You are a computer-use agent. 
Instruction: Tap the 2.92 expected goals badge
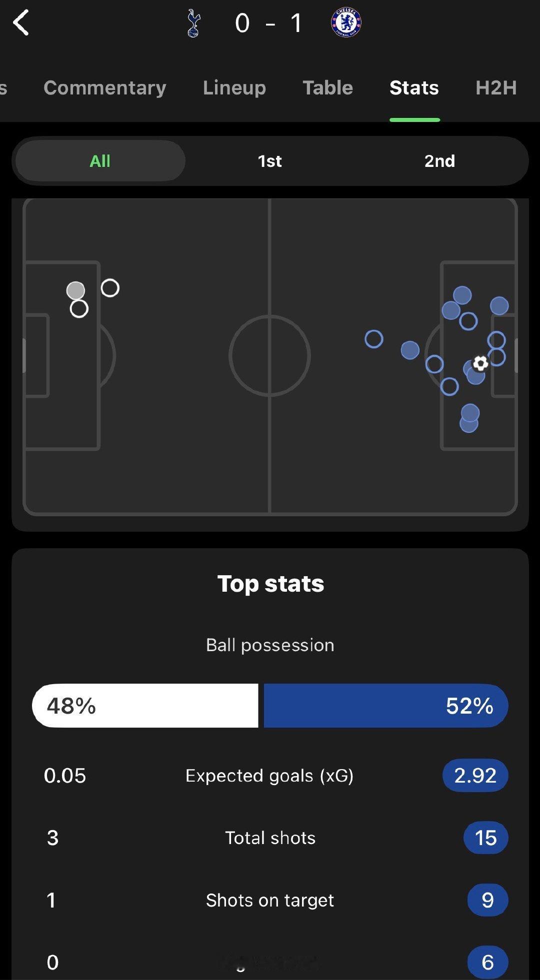(475, 776)
